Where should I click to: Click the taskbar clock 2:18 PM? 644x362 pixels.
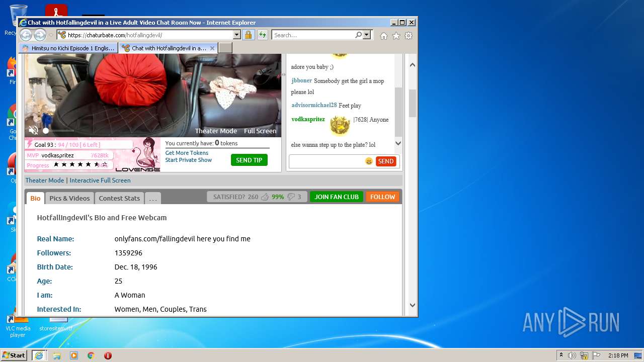[618, 355]
